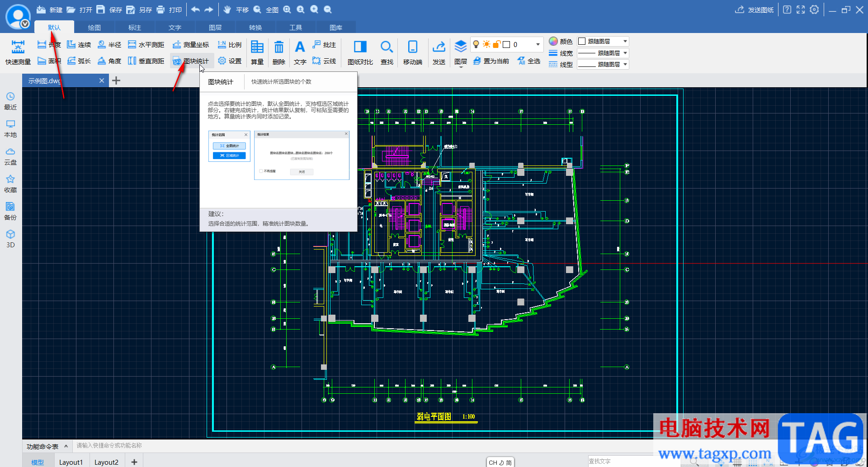Click 全图 zoom extents
This screenshot has width=868, height=467.
266,9
